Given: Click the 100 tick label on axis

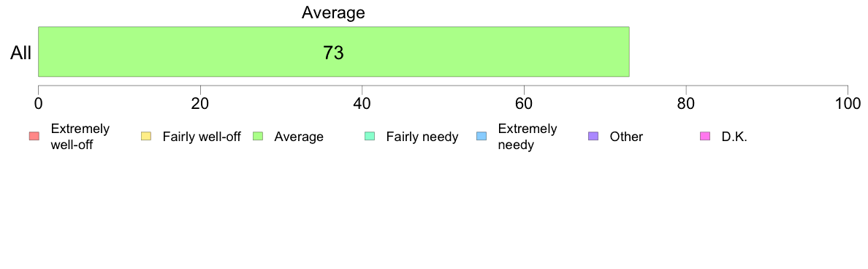Looking at the screenshot, I should 847,104.
